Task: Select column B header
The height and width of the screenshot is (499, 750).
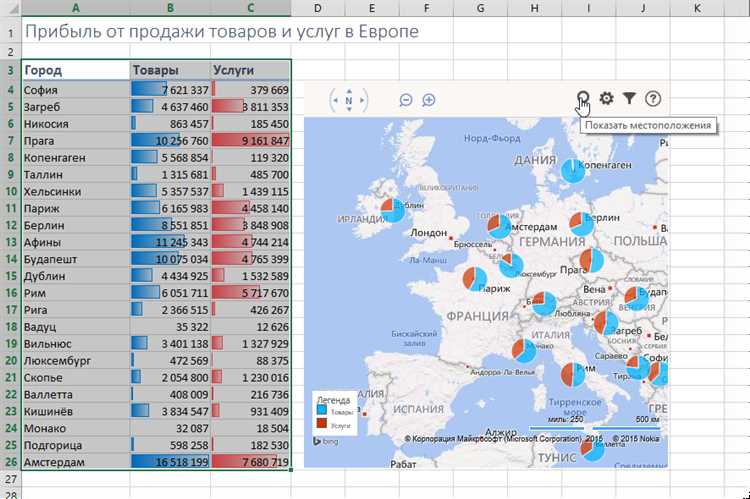Action: (x=170, y=8)
